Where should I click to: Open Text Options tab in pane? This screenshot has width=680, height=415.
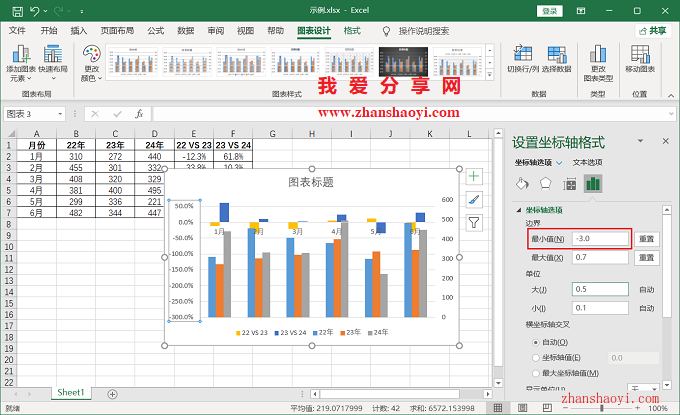click(x=587, y=163)
